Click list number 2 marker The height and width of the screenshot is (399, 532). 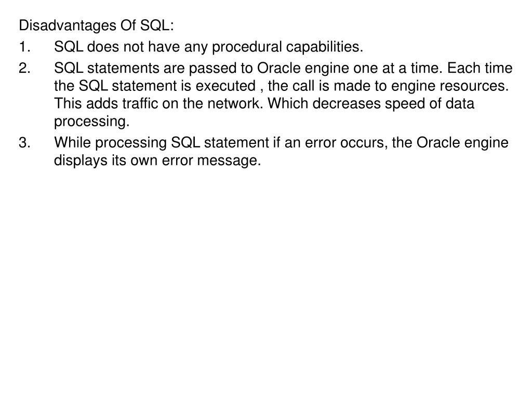tap(25, 68)
